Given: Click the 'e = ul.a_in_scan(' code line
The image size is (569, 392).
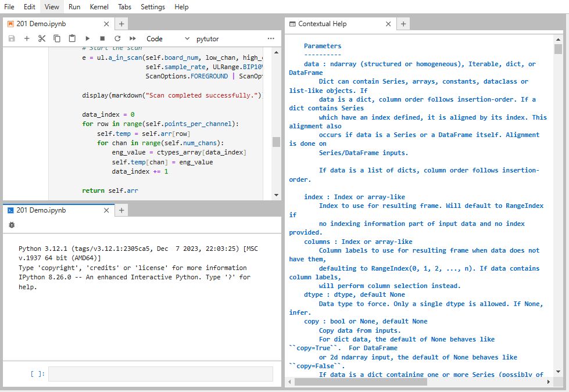Looking at the screenshot, I should (x=172, y=57).
